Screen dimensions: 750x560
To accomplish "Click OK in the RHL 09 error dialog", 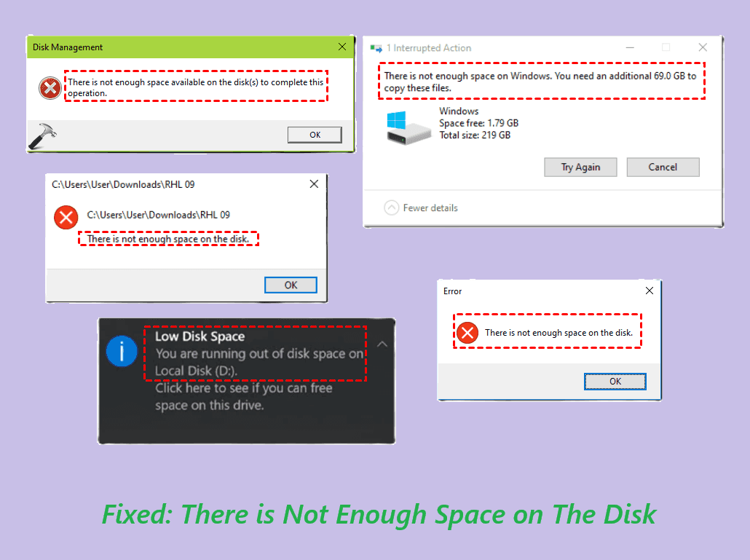I will (291, 285).
